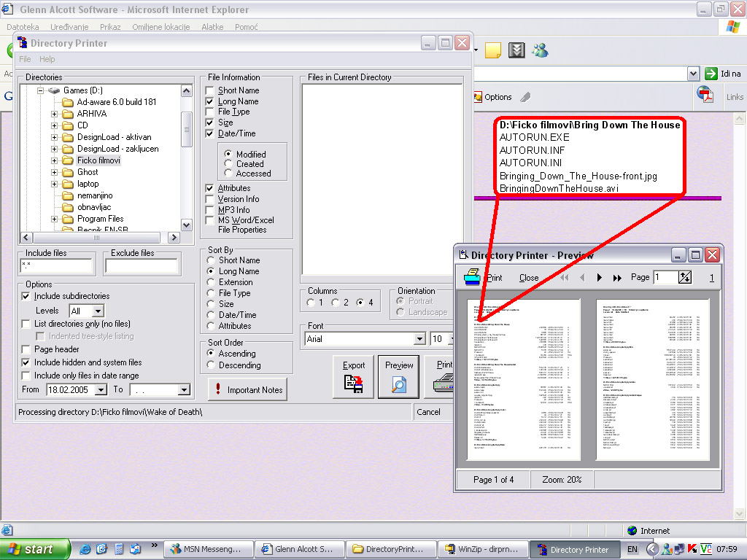Click the Kaspersky tray icon
This screenshot has height=560, width=747.
click(x=692, y=549)
